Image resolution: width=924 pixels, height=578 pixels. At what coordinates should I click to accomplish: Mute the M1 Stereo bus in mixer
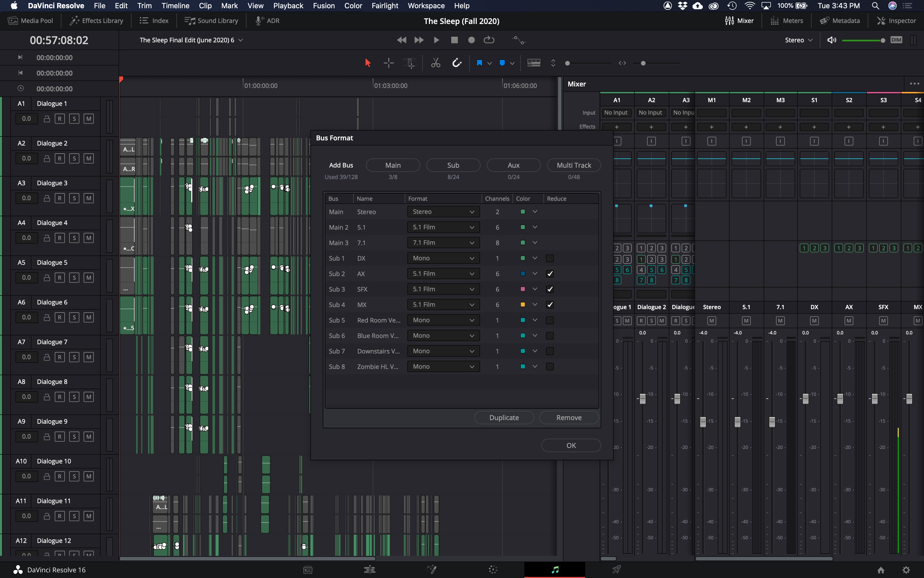click(711, 321)
